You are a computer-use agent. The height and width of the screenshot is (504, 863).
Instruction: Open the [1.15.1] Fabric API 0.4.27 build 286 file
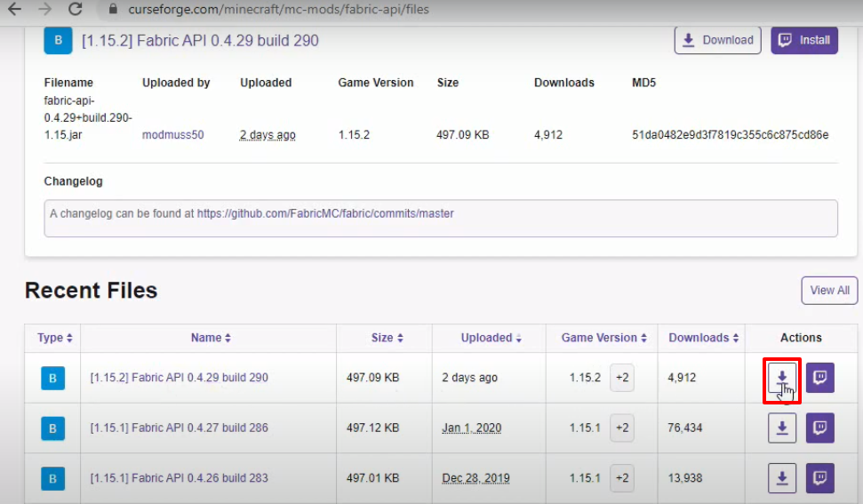179,428
